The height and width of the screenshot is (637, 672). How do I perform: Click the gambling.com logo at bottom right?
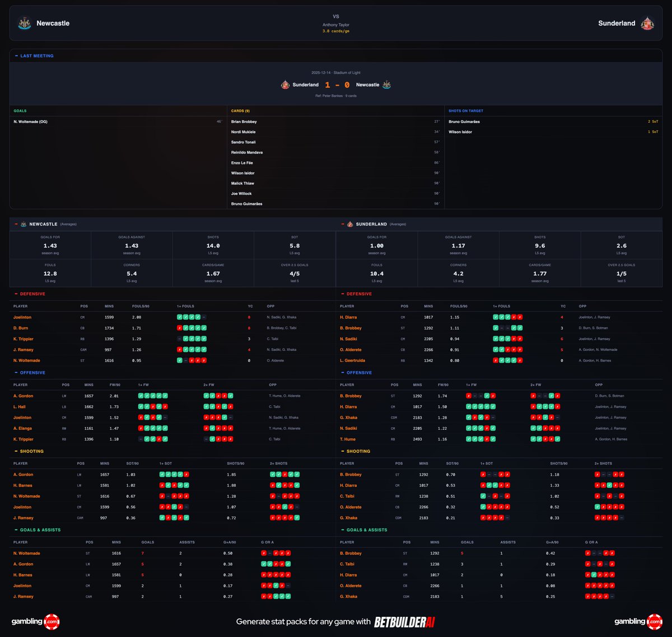638,621
